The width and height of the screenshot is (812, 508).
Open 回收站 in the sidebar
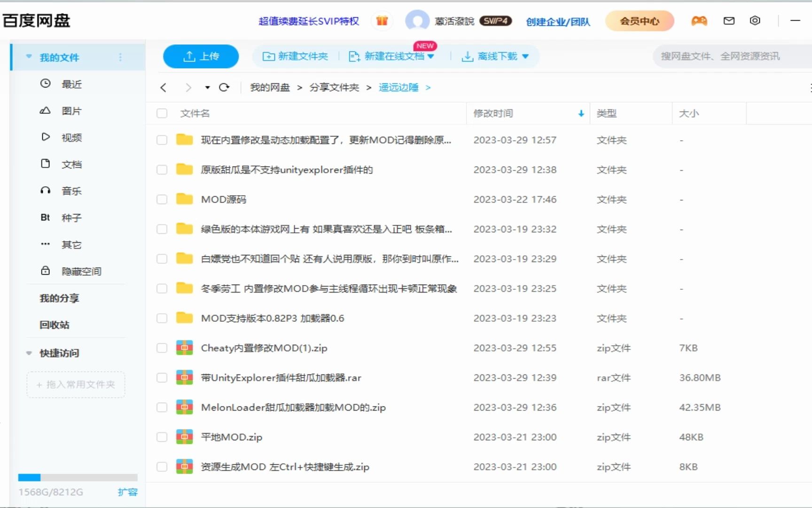pyautogui.click(x=55, y=325)
